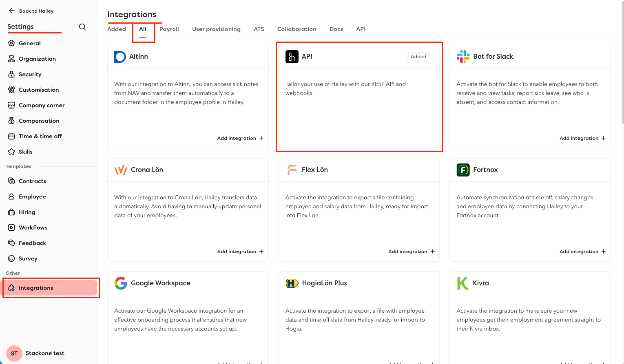This screenshot has height=364, width=624.
Task: Click the Templates section label
Action: pos(18,166)
